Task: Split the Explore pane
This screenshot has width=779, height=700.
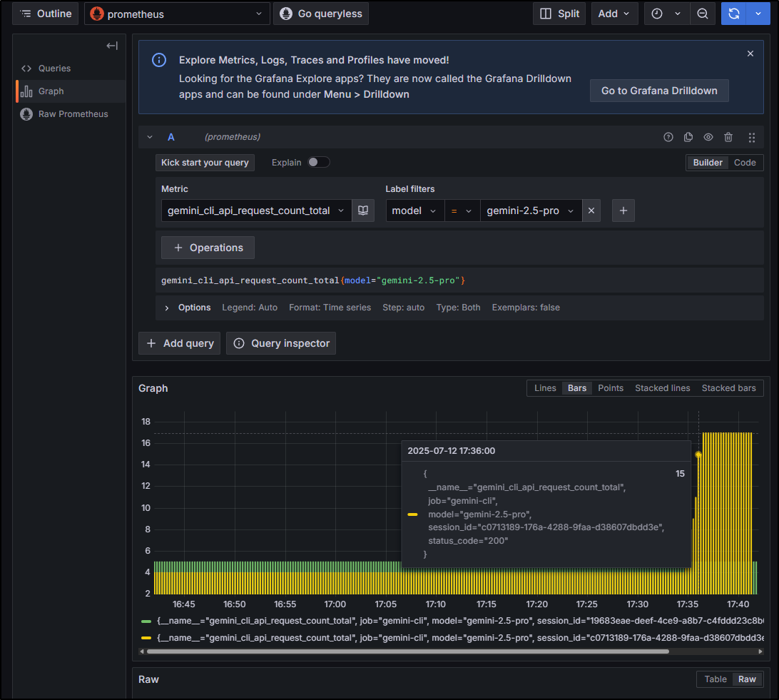Action: tap(559, 14)
